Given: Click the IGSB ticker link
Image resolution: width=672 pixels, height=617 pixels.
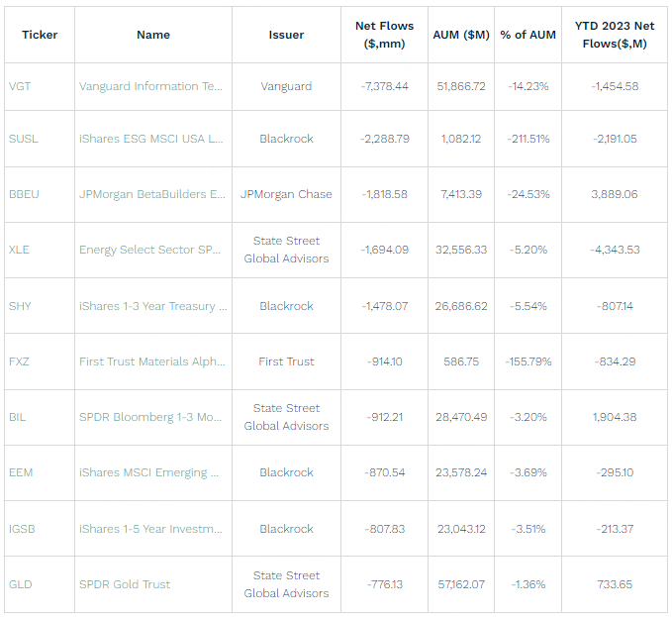Looking at the screenshot, I should (22, 529).
